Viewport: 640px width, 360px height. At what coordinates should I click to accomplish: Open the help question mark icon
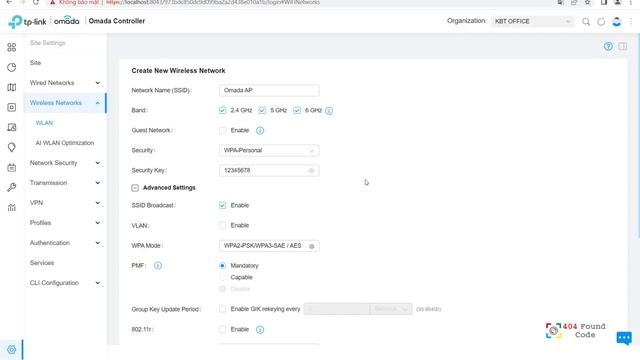tap(608, 47)
